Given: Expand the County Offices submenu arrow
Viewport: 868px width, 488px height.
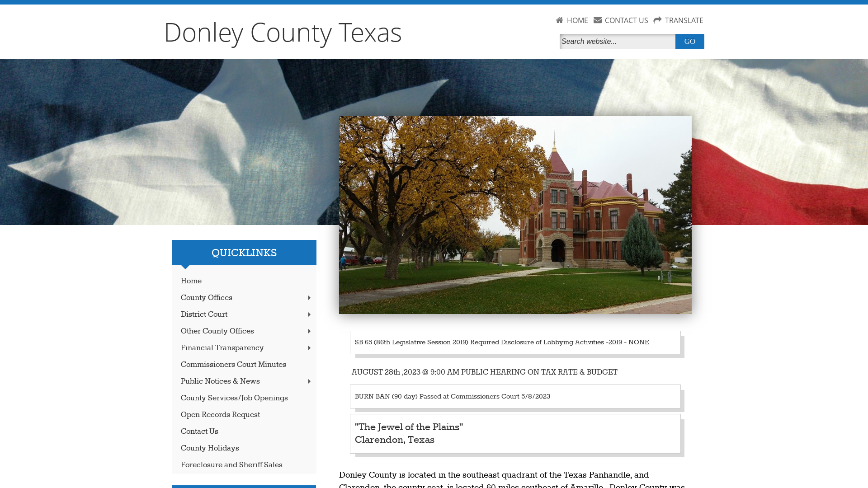Looking at the screenshot, I should coord(309,297).
